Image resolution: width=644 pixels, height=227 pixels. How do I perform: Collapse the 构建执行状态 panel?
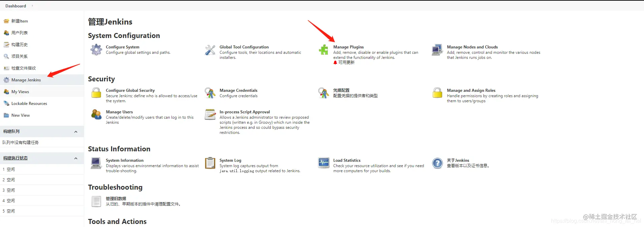point(76,158)
